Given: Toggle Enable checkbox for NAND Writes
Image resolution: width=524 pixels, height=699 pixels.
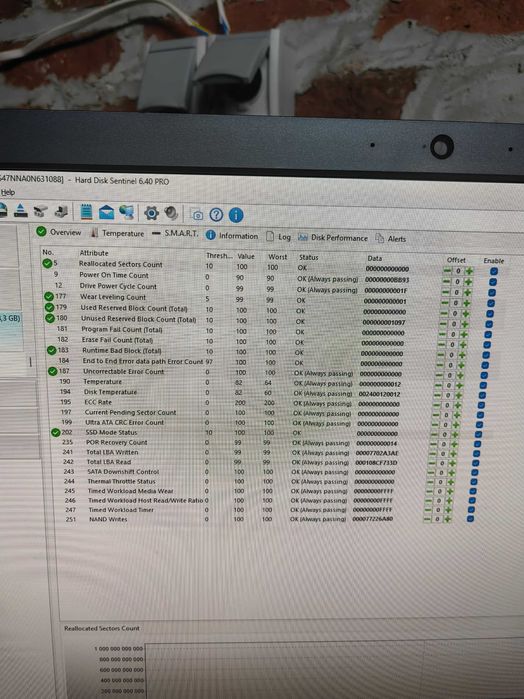Looking at the screenshot, I should (x=470, y=519).
